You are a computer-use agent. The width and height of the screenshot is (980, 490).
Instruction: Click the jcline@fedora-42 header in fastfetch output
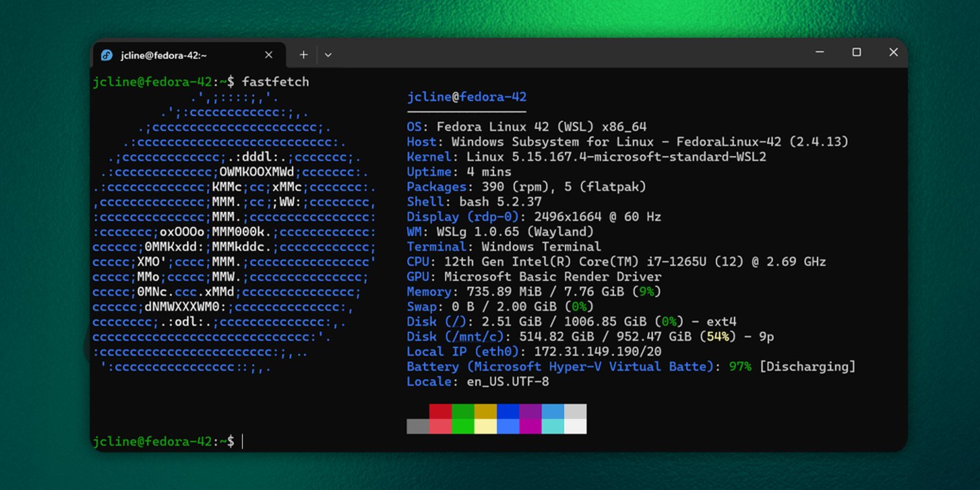click(466, 97)
